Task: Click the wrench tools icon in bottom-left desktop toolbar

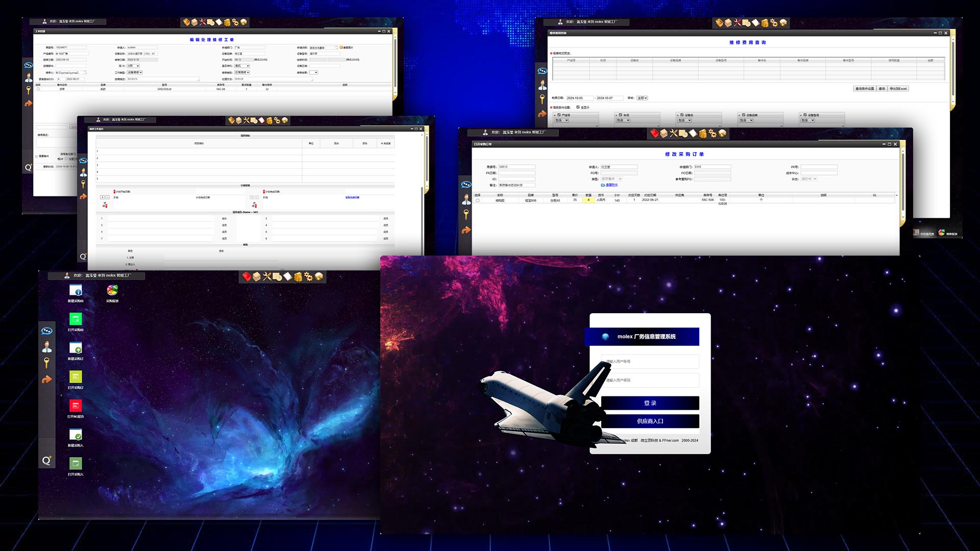Action: 267,277
